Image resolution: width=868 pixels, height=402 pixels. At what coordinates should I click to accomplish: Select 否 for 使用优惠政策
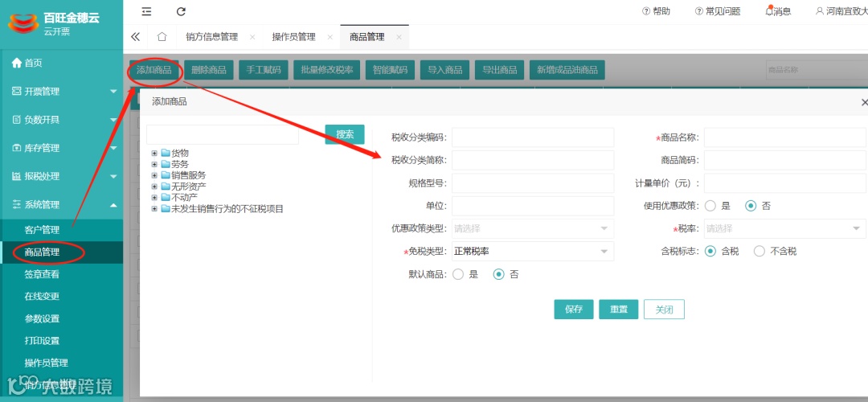[751, 206]
